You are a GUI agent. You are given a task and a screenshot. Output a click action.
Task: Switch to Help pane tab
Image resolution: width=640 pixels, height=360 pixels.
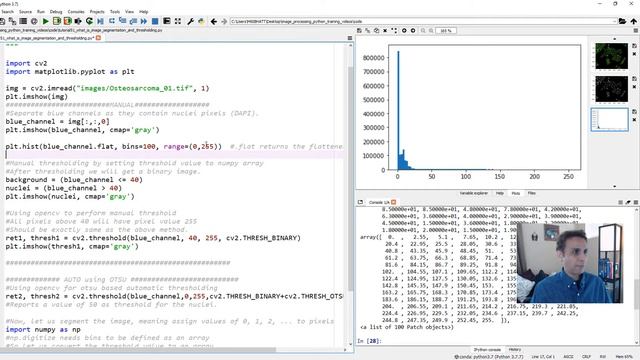tap(500, 193)
